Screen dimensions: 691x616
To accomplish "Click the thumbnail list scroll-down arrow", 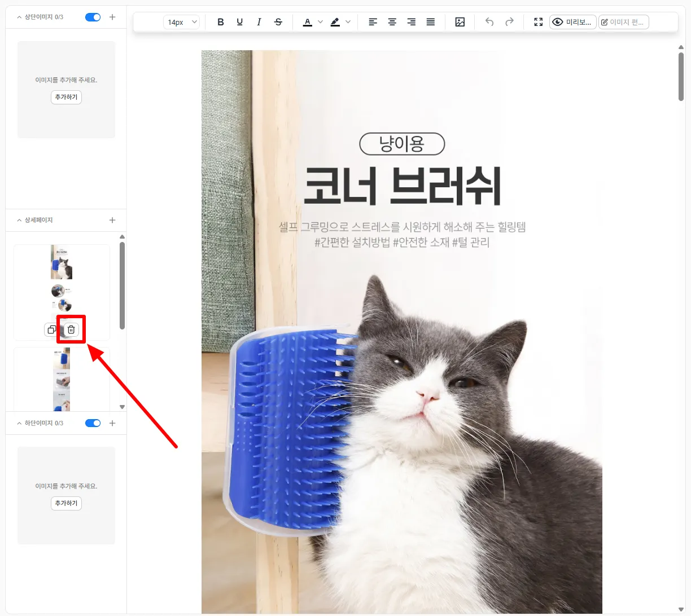I will [x=122, y=407].
